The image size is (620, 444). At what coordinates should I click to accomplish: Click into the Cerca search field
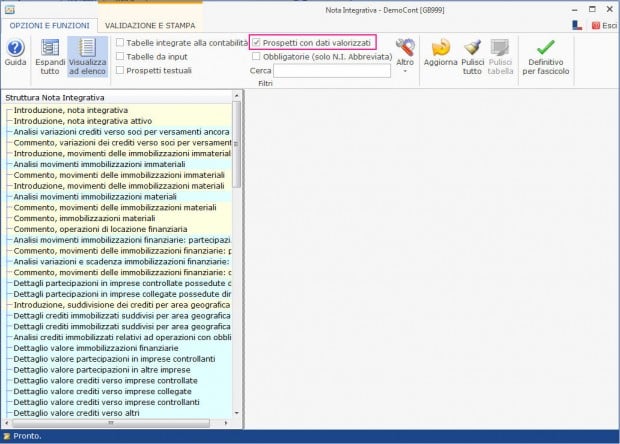point(332,71)
